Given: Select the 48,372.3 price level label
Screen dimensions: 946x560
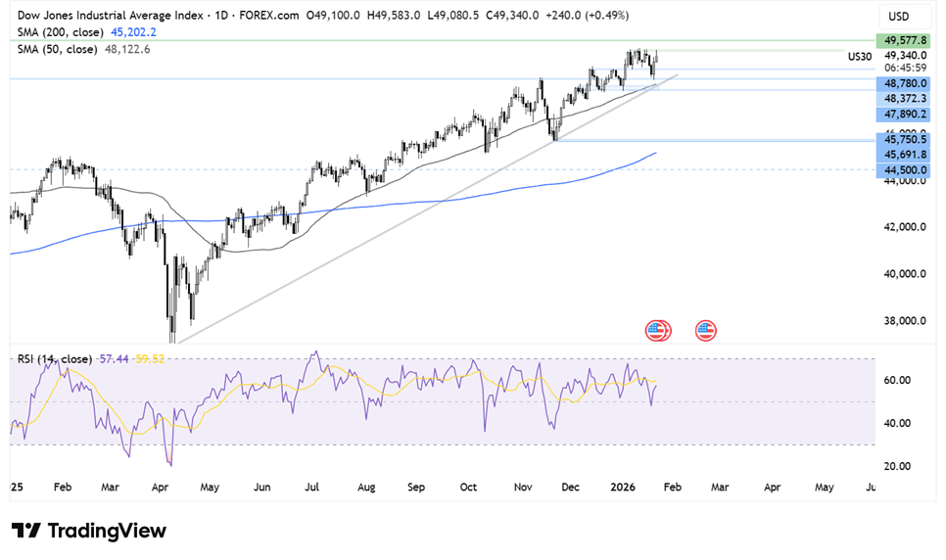Looking at the screenshot, I should coord(903,98).
